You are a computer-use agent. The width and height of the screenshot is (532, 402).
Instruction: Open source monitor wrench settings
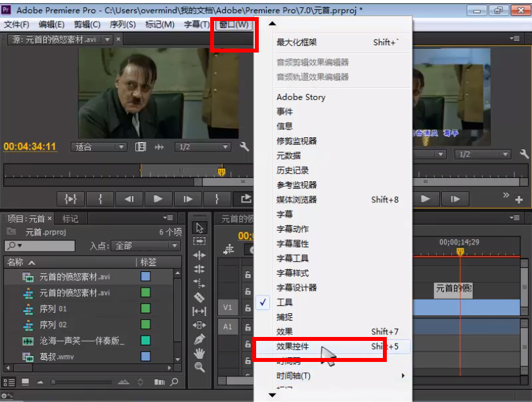click(244, 146)
